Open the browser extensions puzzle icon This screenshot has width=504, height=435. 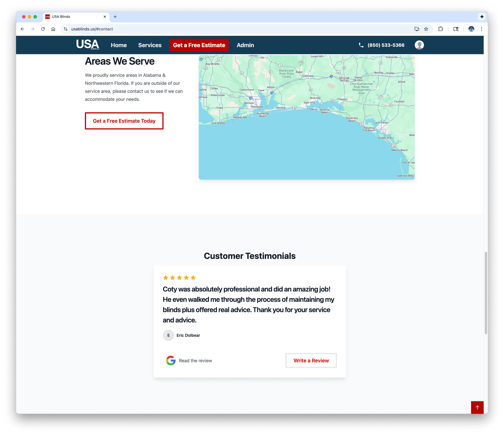pos(441,29)
